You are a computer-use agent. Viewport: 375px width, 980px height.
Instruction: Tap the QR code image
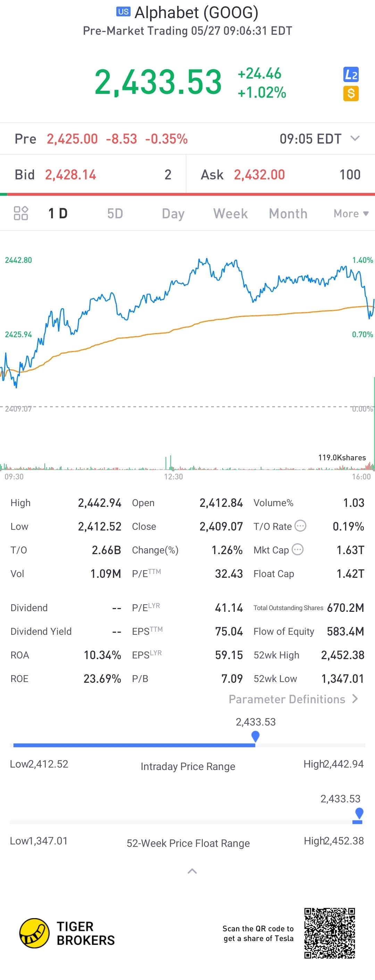tap(330, 933)
